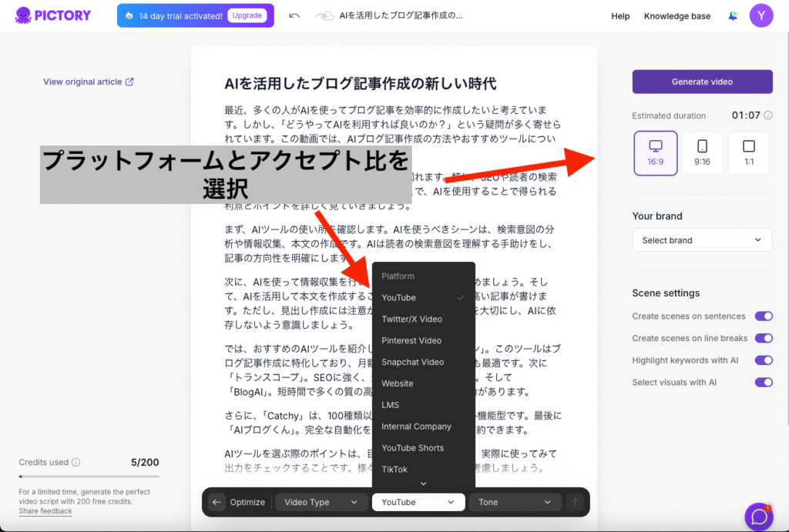Click the flame icon in trial banner
The width and height of the screenshot is (789, 532).
[x=129, y=15]
